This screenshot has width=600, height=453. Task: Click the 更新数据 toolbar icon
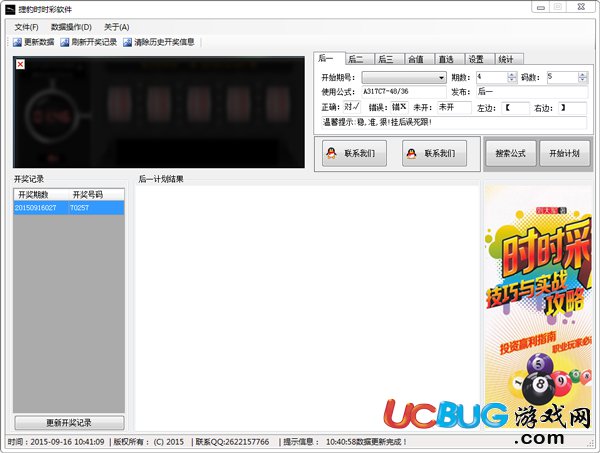point(17,42)
